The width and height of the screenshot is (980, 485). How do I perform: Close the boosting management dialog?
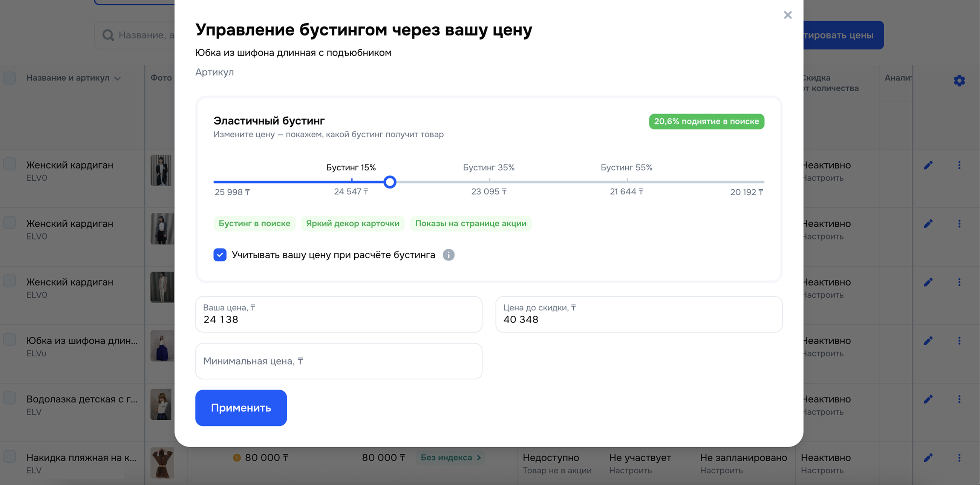(787, 15)
